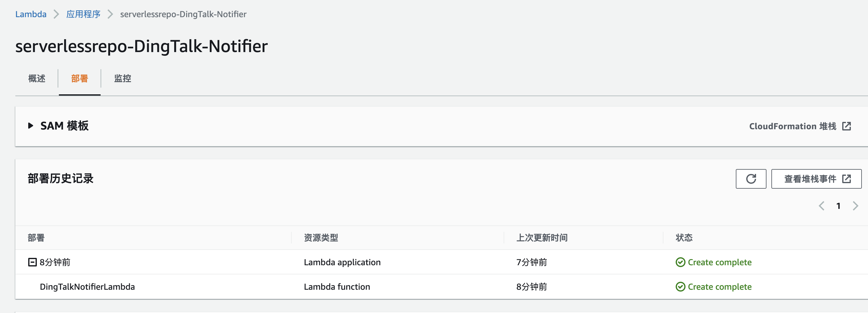Click the refresh deployment history icon
Screen dimensions: 868x313
pyautogui.click(x=751, y=179)
